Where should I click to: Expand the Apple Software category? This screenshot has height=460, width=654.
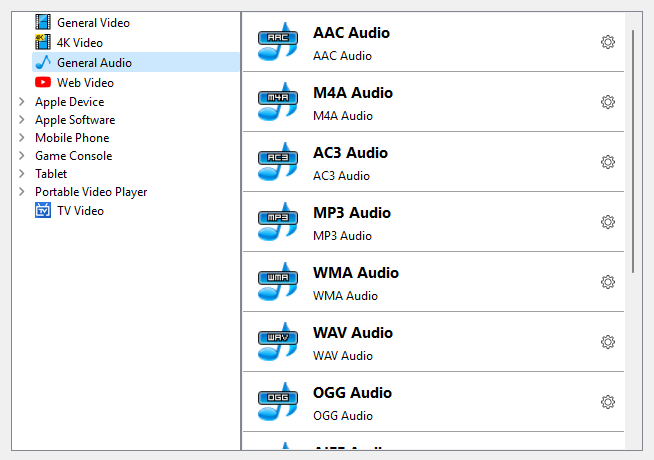pos(22,120)
